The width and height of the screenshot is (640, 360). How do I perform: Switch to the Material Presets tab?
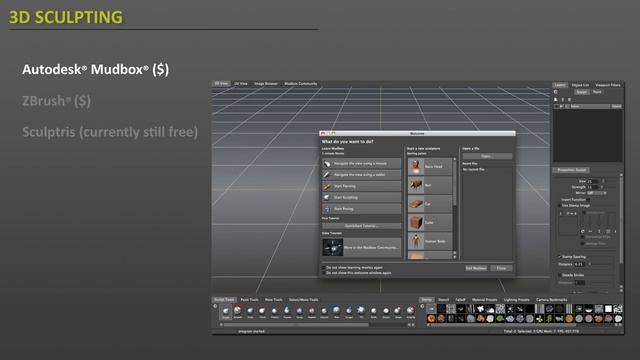tap(485, 300)
